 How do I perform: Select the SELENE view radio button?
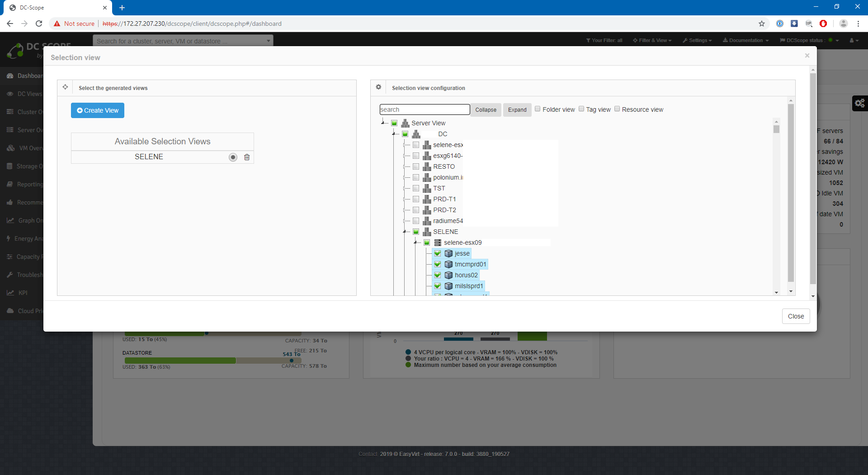[x=233, y=157]
